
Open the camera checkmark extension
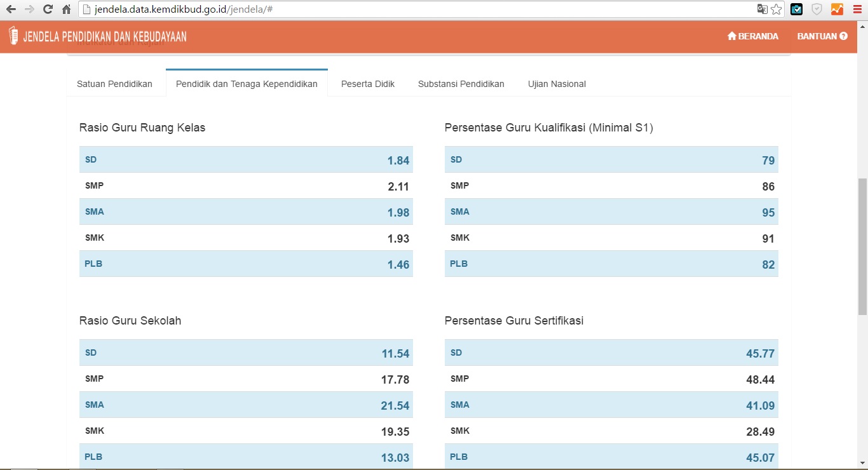click(796, 10)
